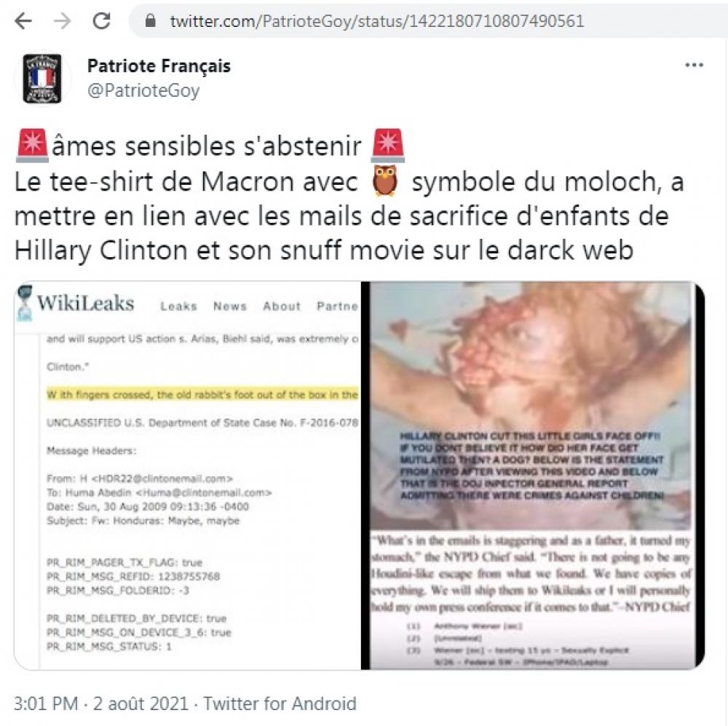
Task: Reload the page with the refresh icon
Action: [101, 20]
